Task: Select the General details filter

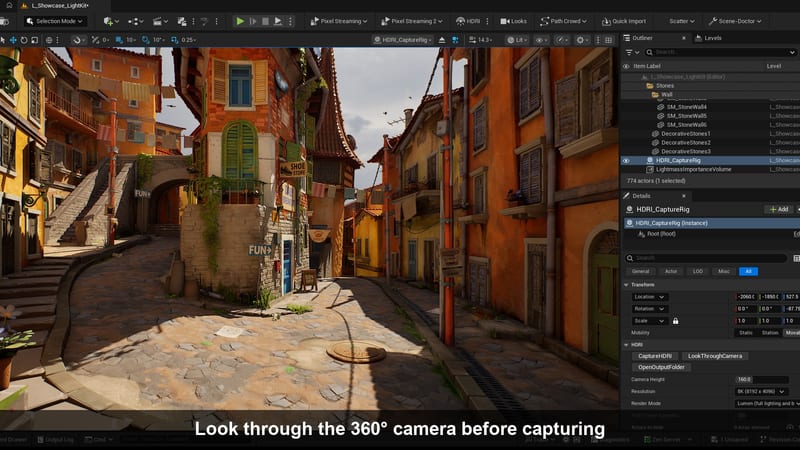Action: click(x=640, y=271)
